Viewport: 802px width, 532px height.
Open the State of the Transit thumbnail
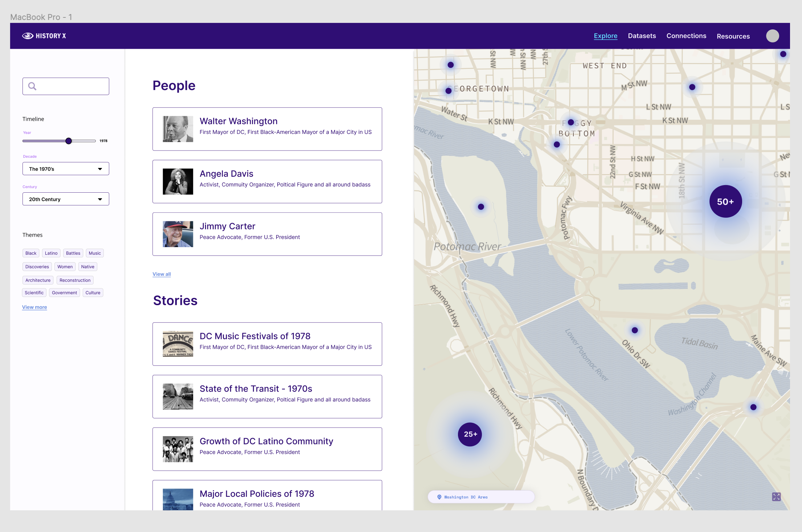pos(178,397)
